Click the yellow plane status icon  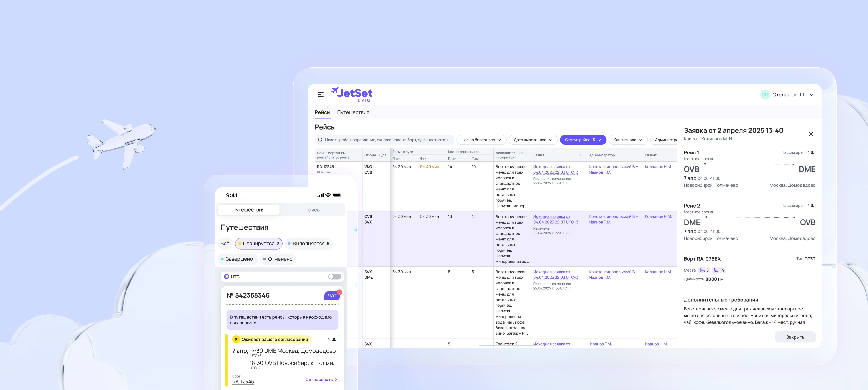[x=236, y=339]
